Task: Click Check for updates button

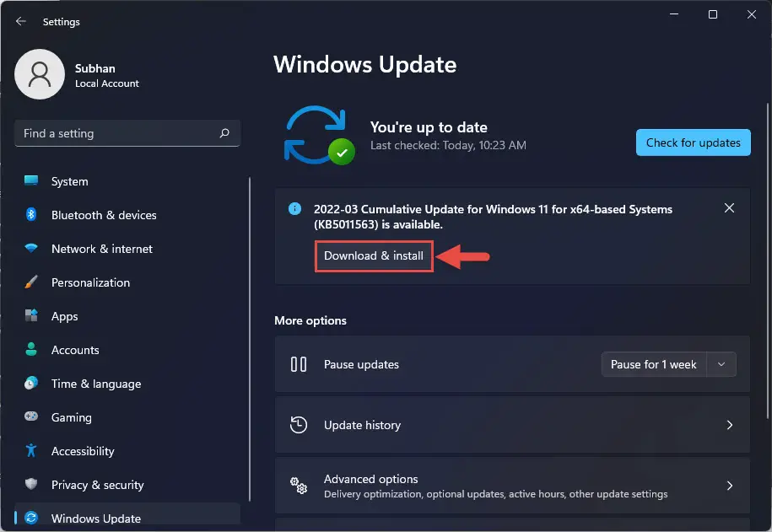Action: [x=693, y=142]
